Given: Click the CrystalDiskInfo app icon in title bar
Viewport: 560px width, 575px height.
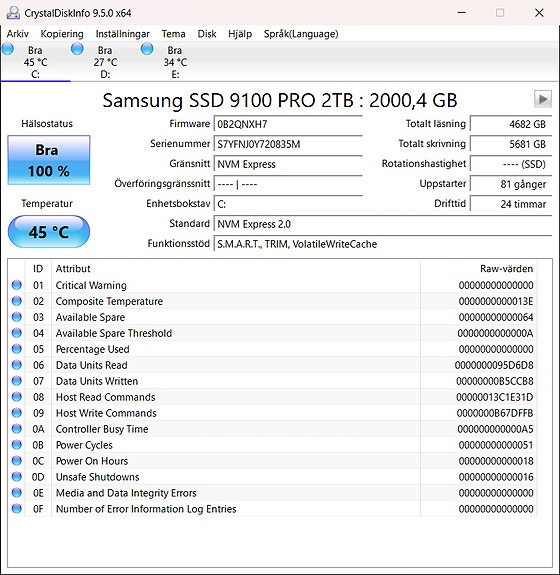Looking at the screenshot, I should click(13, 13).
